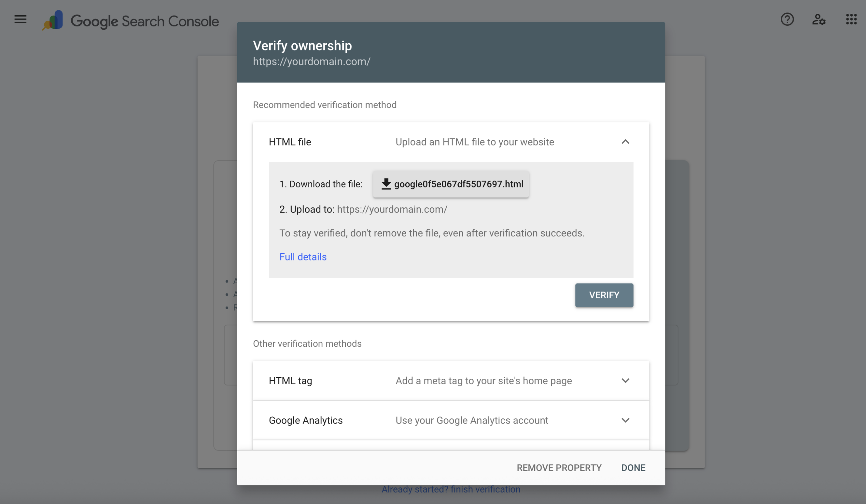Click the Google Analytics method label
Image resolution: width=866 pixels, height=504 pixels.
point(305,420)
